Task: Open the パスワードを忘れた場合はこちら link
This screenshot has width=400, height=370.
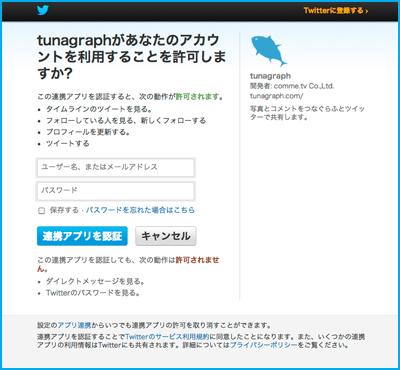Action: tap(140, 210)
